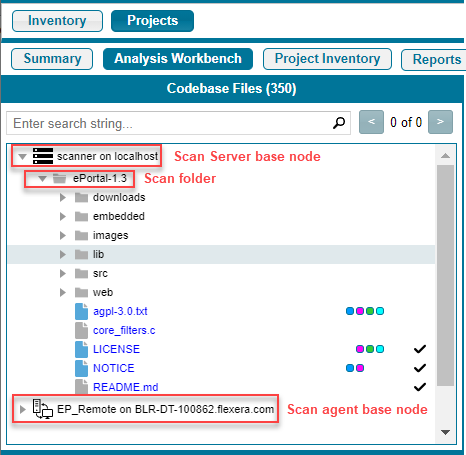Click the lib folder icon
This screenshot has height=455, width=466.
pyautogui.click(x=81, y=254)
